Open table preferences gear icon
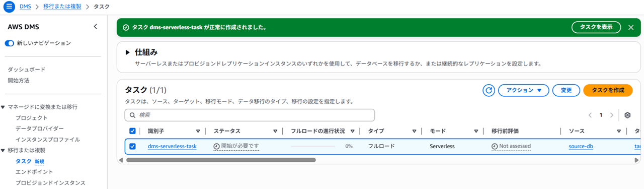The image size is (644, 189). [627, 115]
